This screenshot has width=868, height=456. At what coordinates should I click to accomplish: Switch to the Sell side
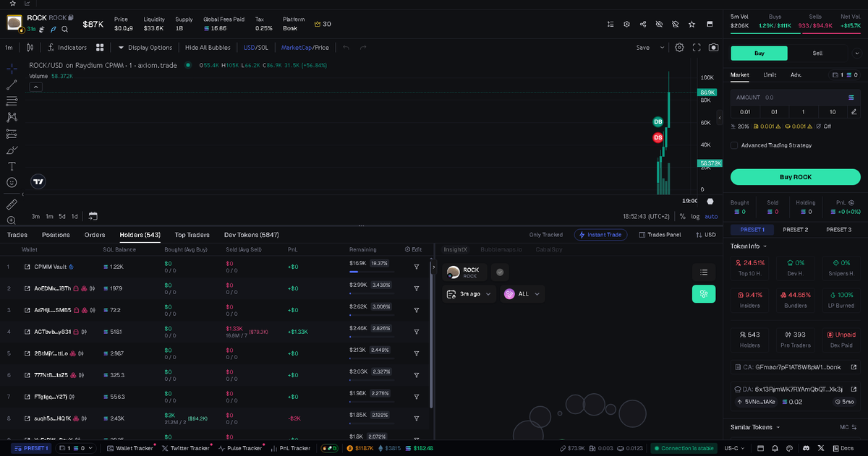point(817,53)
